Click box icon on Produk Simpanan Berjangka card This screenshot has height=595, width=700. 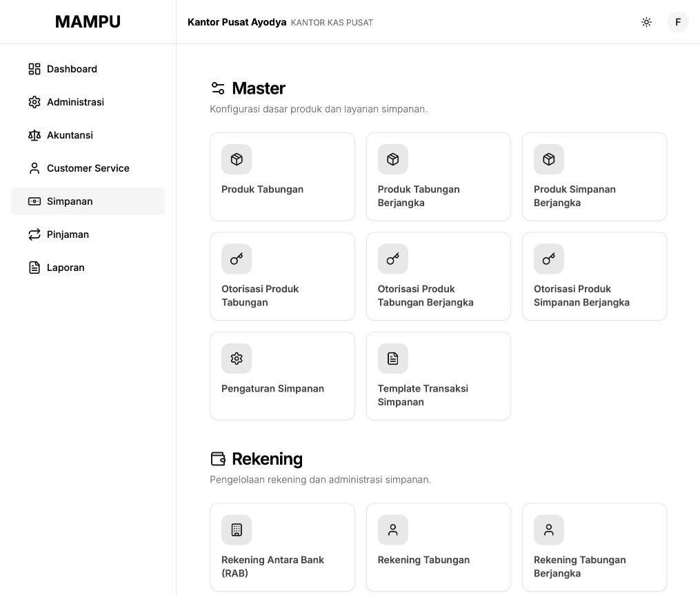549,159
